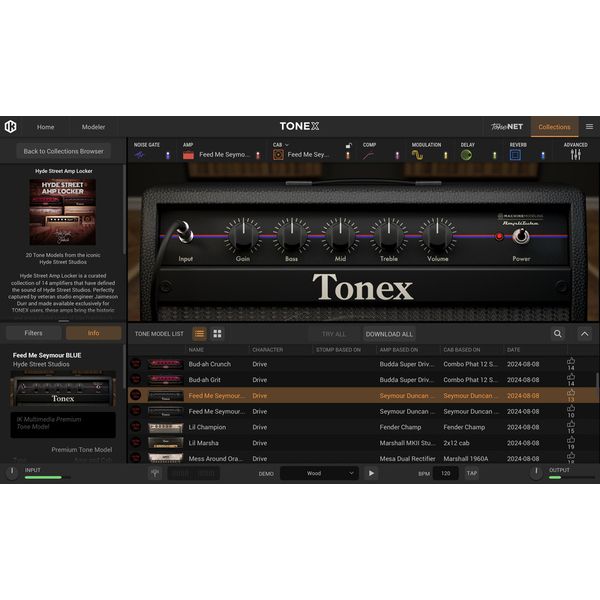Viewport: 600px width, 600px height.
Task: Open the Noise Gate effect icon
Action: click(x=139, y=155)
